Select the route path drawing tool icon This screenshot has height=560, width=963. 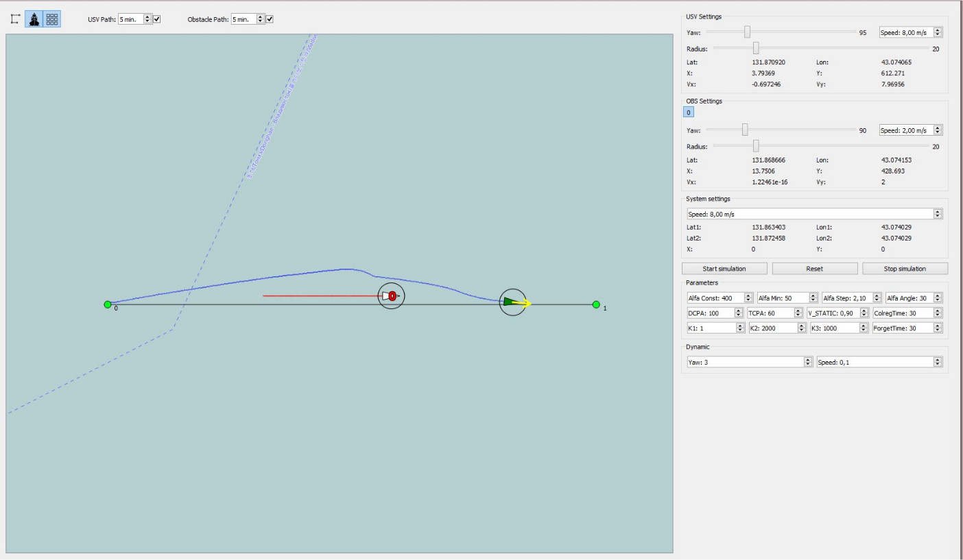(15, 19)
